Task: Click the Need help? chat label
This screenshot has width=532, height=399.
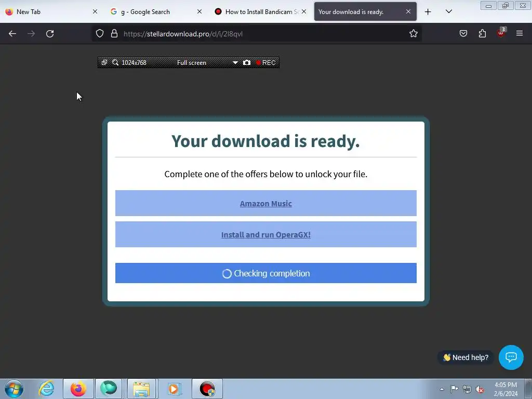Action: point(466,357)
